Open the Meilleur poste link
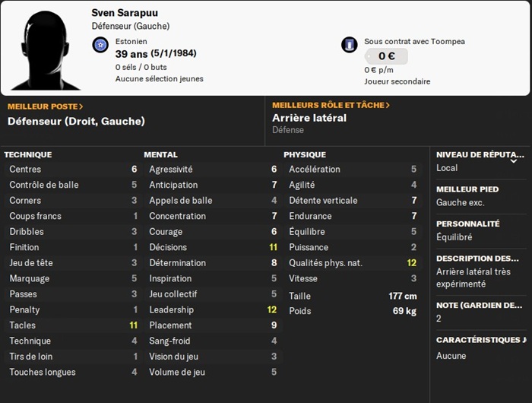The height and width of the screenshot is (403, 532). point(45,106)
